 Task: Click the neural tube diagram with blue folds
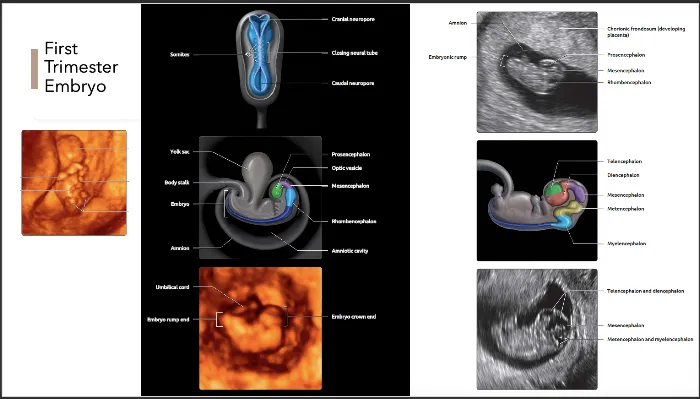(260, 69)
